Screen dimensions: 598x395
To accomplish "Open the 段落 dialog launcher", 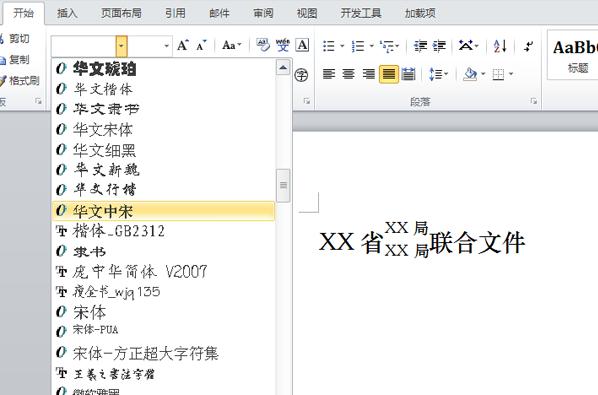I will pos(534,101).
